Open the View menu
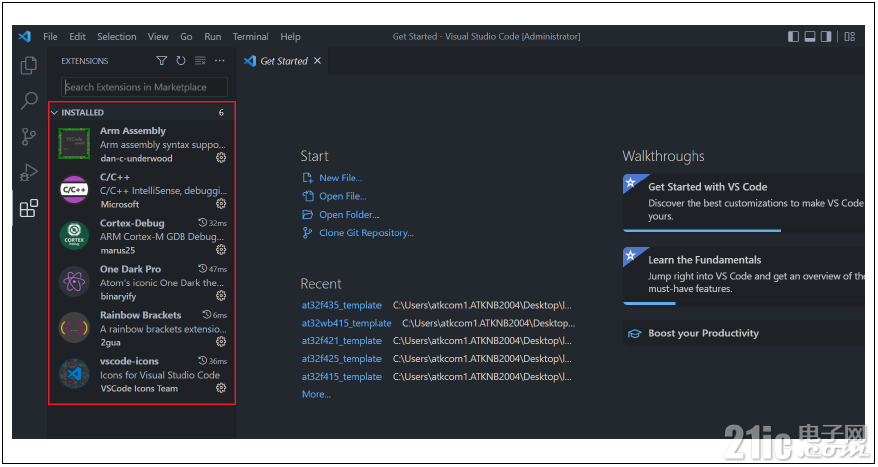This screenshot has width=878, height=467. (158, 36)
